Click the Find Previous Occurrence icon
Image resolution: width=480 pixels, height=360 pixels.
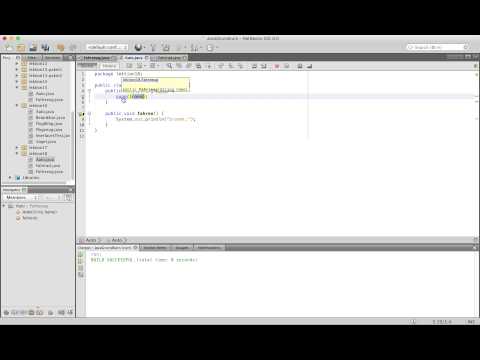pos(179,66)
